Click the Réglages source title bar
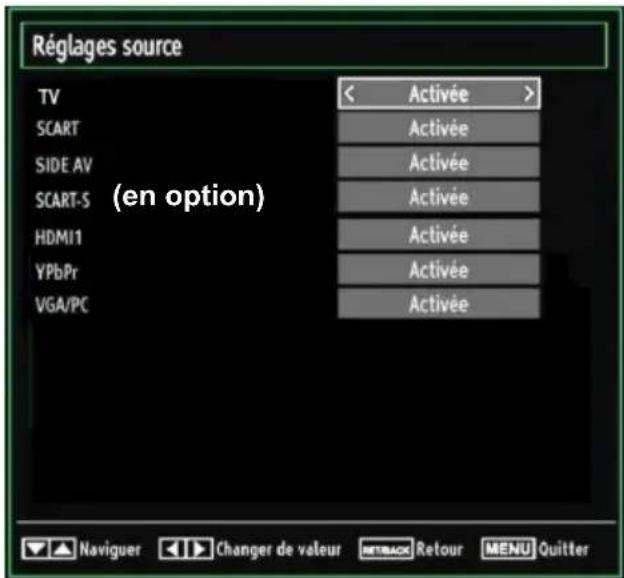Image resolution: width=624 pixels, height=578 pixels. [x=314, y=45]
